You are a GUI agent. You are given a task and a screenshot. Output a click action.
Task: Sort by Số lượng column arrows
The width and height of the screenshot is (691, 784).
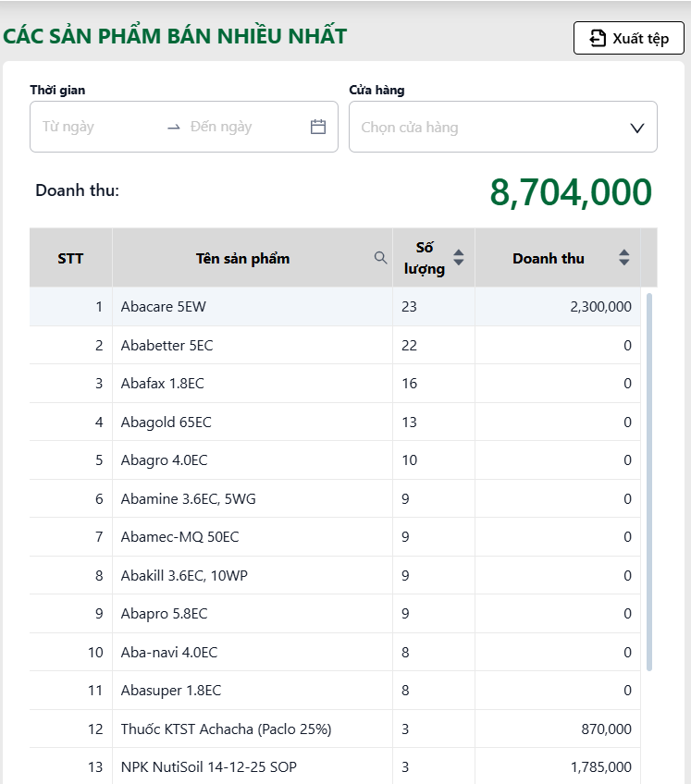tap(458, 258)
